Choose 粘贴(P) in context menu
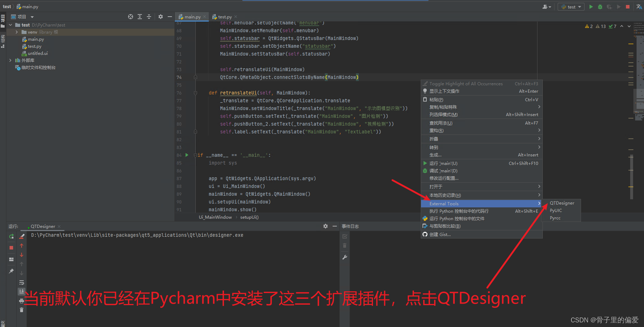This screenshot has width=644, height=327. pyautogui.click(x=481, y=100)
